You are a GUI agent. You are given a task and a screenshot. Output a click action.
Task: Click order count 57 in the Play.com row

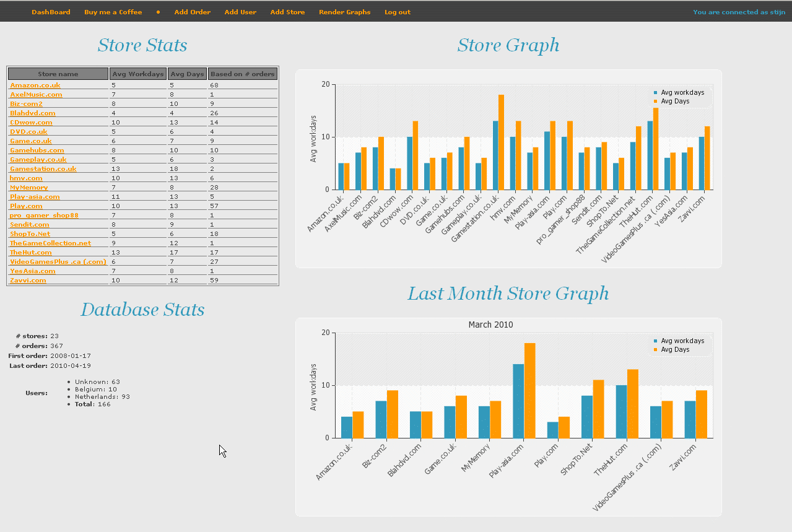[214, 206]
